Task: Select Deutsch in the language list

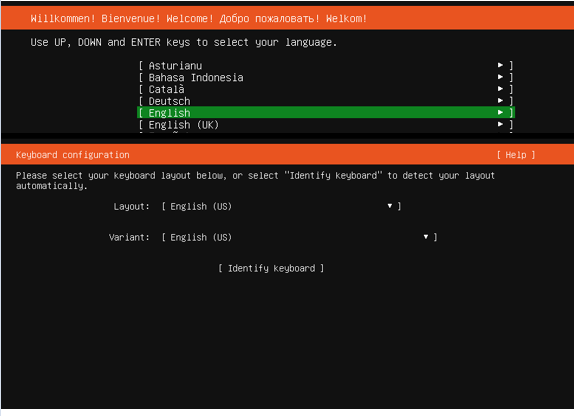Action: point(326,101)
